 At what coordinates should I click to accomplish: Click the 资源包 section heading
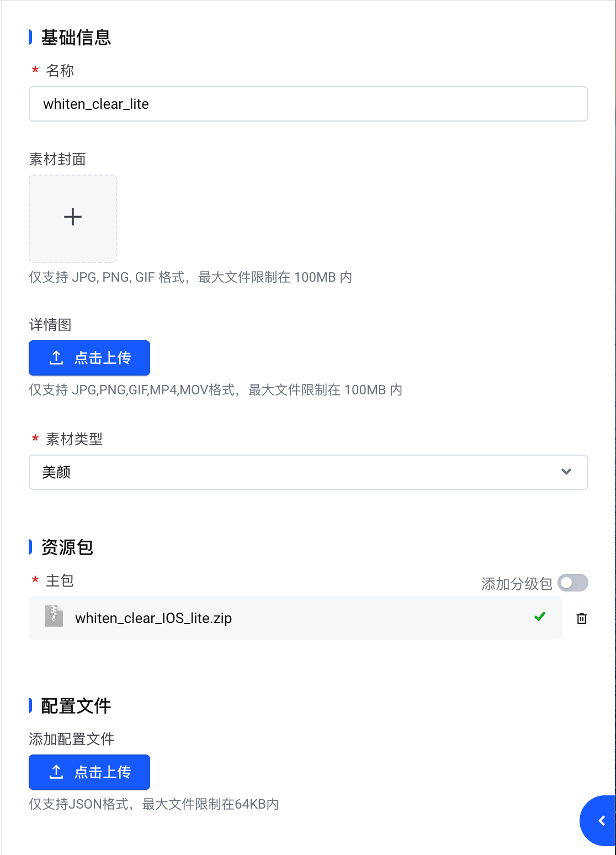coord(67,547)
